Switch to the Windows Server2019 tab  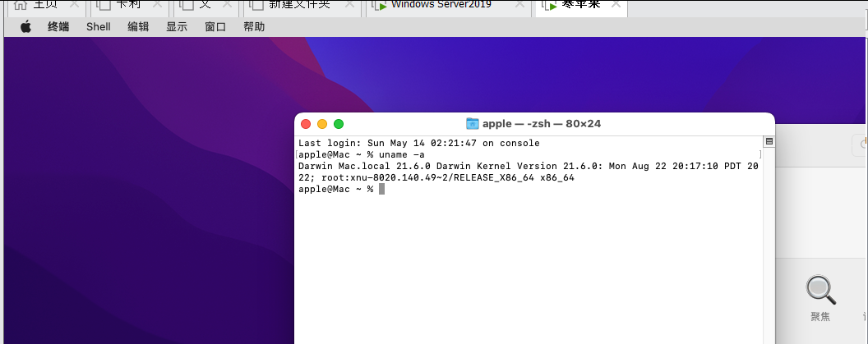(x=448, y=7)
